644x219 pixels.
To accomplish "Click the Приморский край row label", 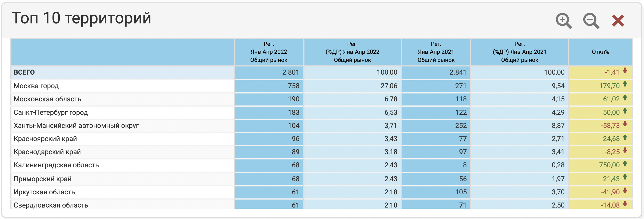I will click(x=43, y=179).
